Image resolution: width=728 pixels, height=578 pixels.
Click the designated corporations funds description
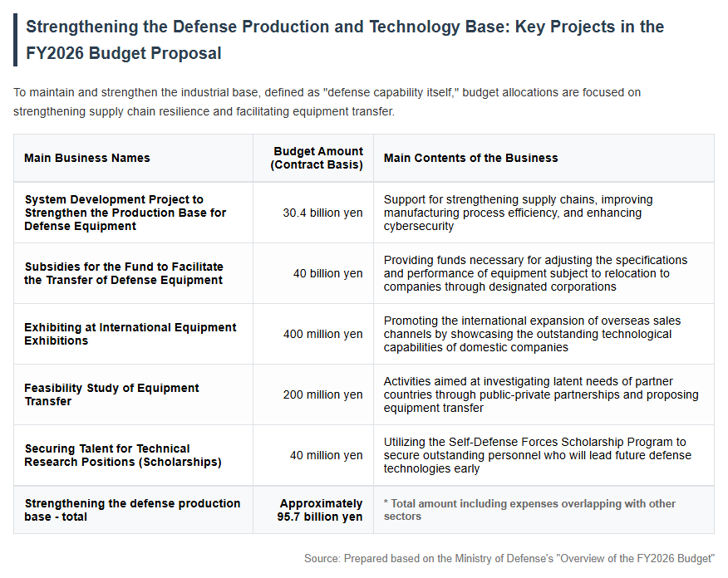click(x=535, y=274)
